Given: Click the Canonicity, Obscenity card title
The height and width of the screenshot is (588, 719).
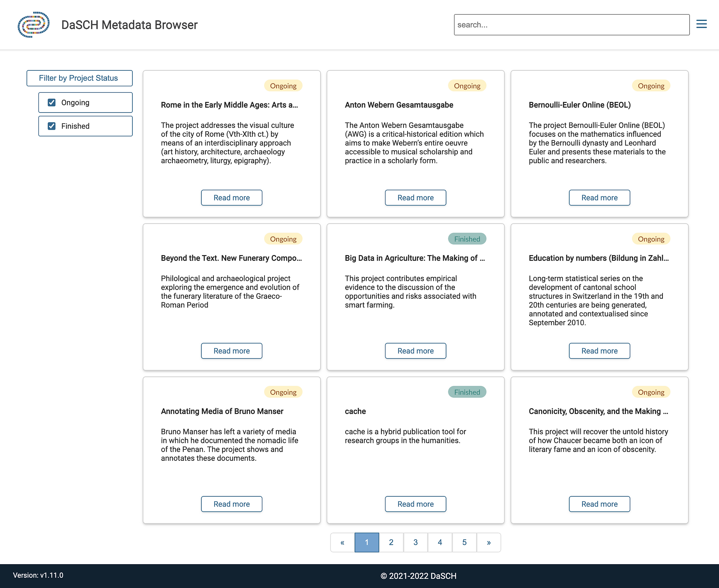Looking at the screenshot, I should coord(598,411).
